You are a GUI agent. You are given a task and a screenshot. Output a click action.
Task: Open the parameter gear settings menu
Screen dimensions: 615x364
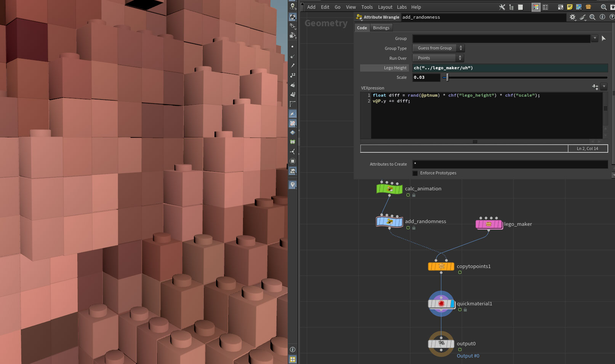pyautogui.click(x=573, y=17)
